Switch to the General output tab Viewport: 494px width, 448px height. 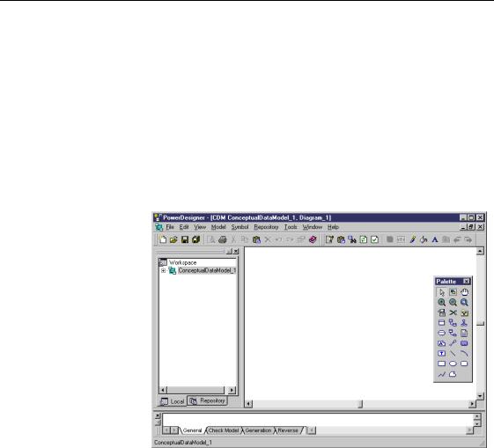192,430
